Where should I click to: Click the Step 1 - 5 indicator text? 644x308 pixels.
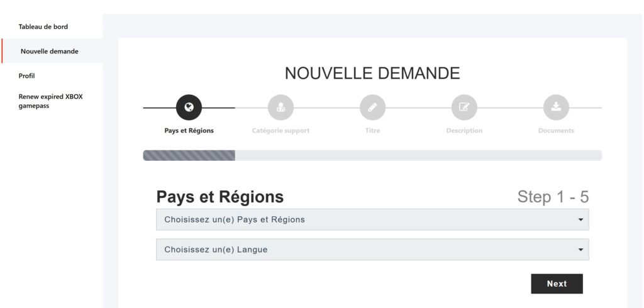point(553,197)
